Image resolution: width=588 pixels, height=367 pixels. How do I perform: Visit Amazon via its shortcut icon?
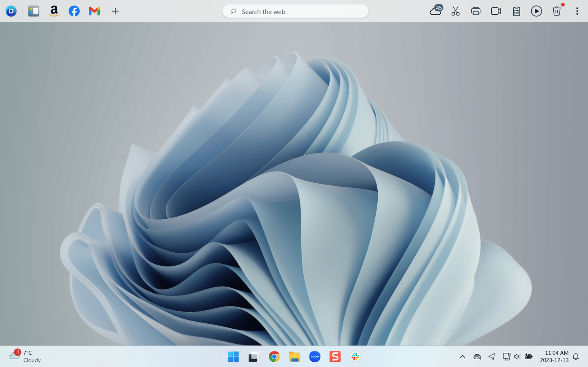[x=54, y=11]
